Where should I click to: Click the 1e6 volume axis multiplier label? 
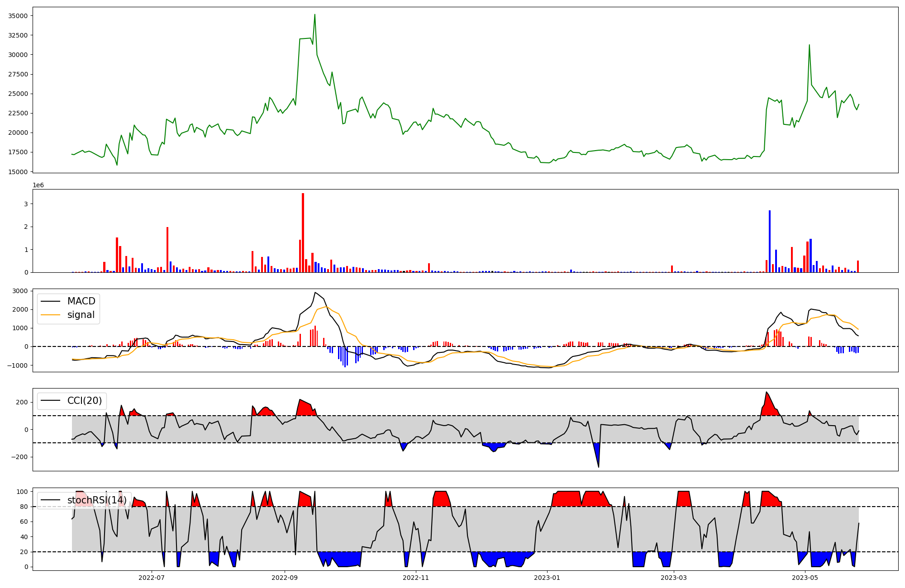coord(38,185)
